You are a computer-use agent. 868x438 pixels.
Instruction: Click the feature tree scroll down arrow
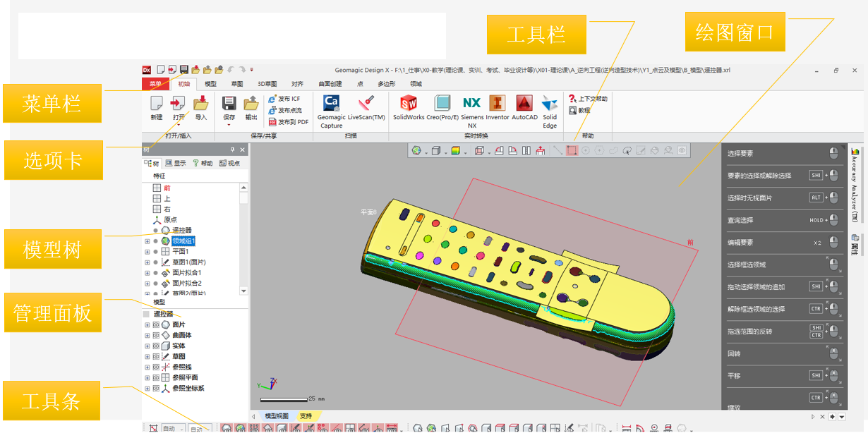244,291
